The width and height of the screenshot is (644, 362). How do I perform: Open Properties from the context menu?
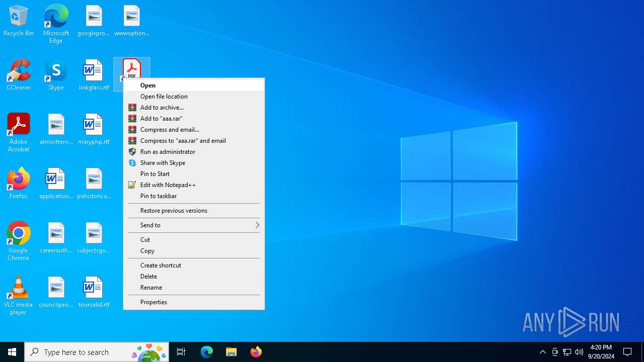194,302
